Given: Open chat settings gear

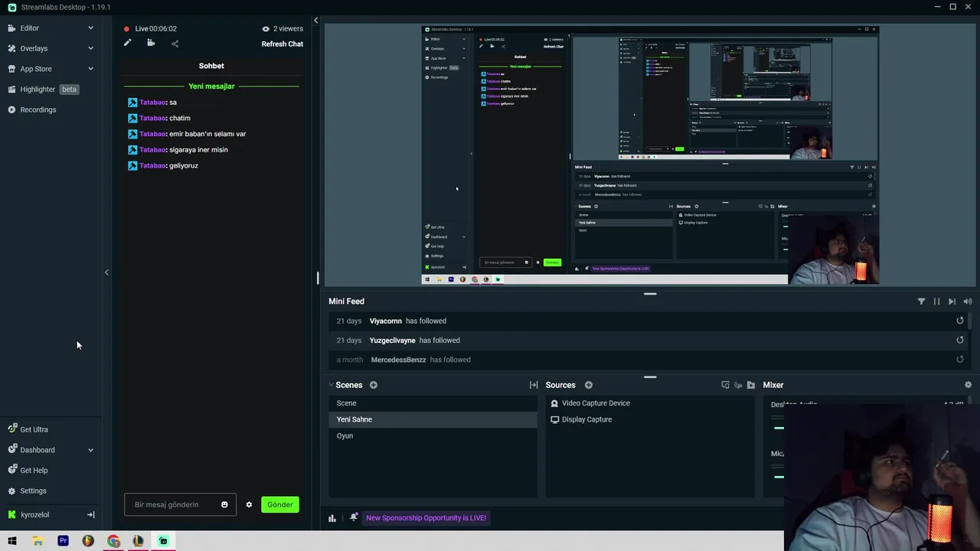Looking at the screenshot, I should click(x=249, y=504).
